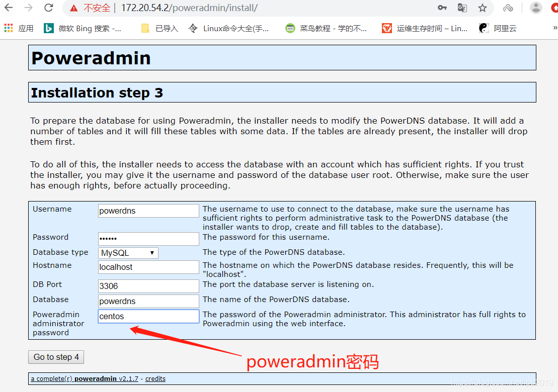
Task: Click 'The password for this username.' description
Action: [x=266, y=237]
